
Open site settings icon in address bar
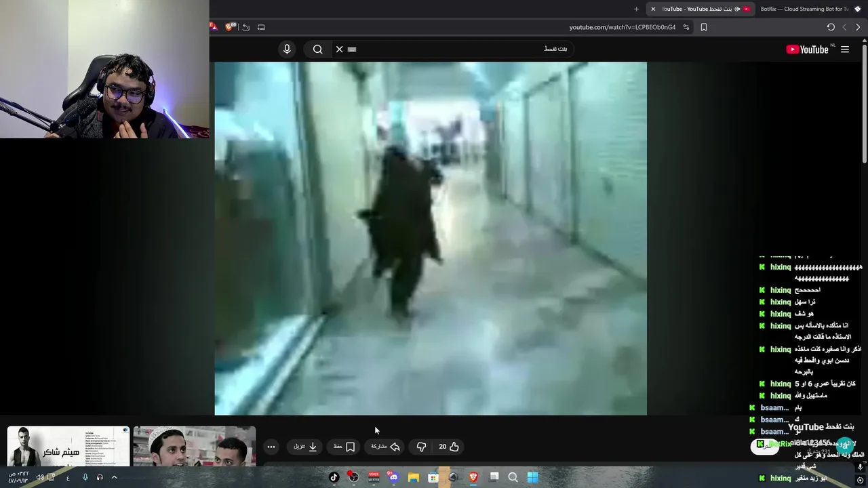pos(686,27)
